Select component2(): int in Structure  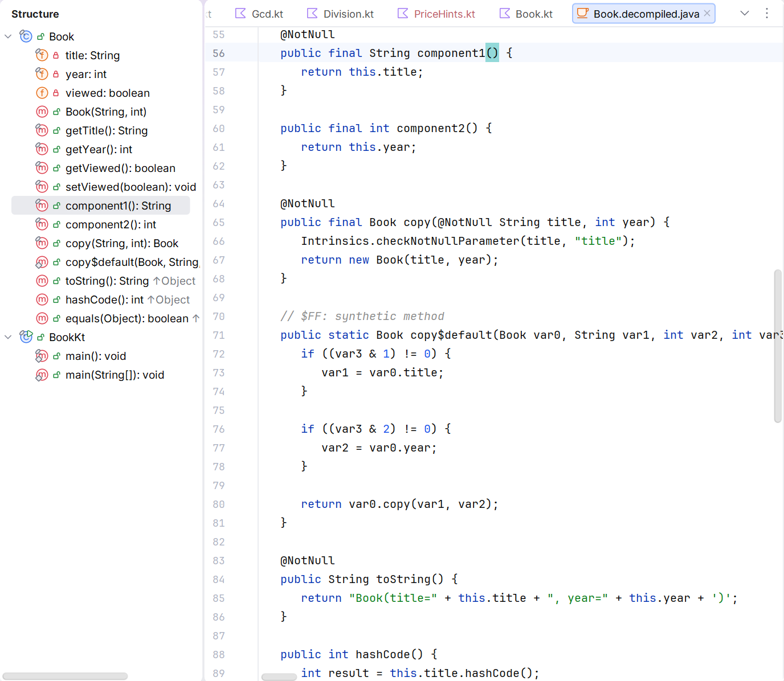111,224
